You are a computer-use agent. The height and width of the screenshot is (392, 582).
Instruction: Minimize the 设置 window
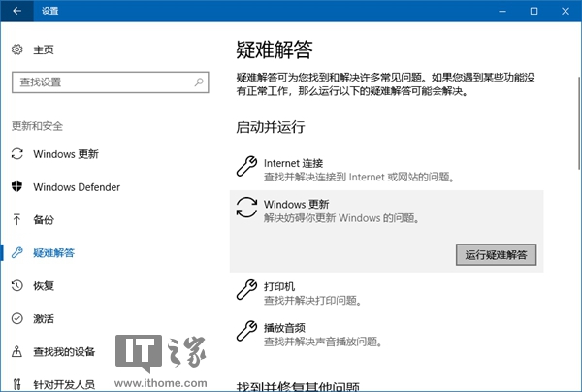coord(502,11)
